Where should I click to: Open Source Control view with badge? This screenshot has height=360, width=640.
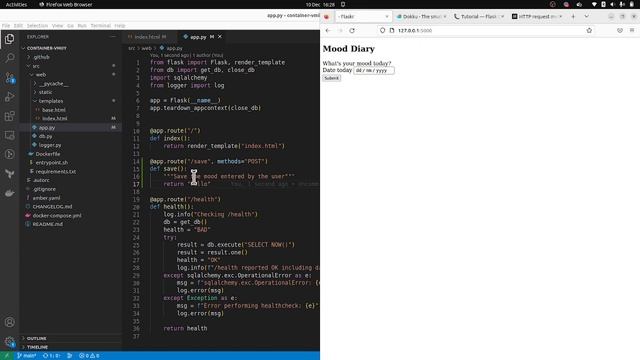(9, 77)
